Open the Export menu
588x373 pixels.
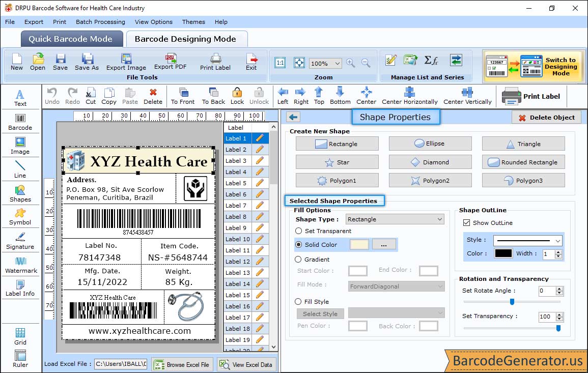(x=34, y=22)
